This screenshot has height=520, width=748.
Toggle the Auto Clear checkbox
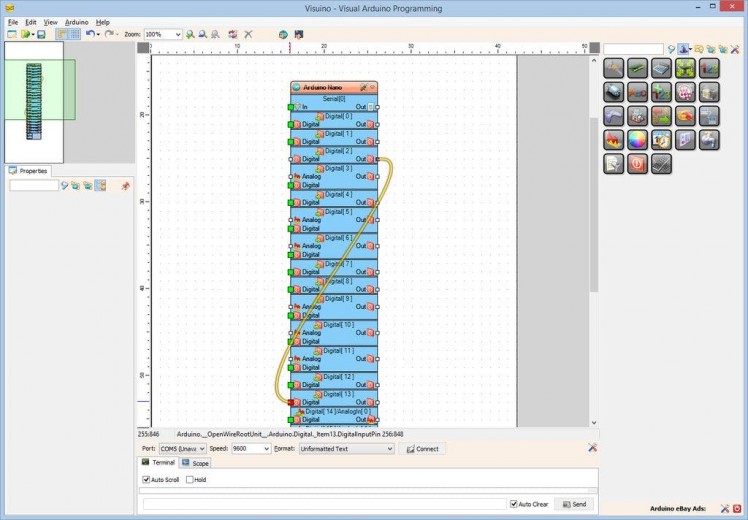pos(514,504)
